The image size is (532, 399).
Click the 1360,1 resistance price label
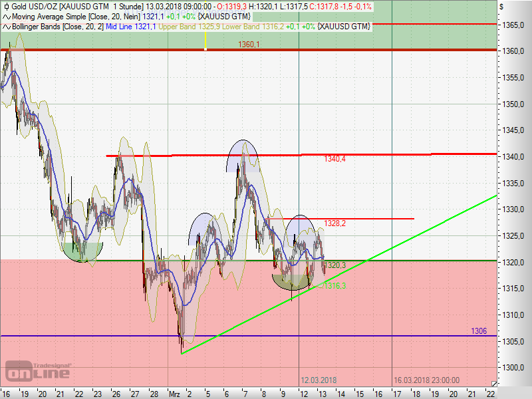coord(249,45)
